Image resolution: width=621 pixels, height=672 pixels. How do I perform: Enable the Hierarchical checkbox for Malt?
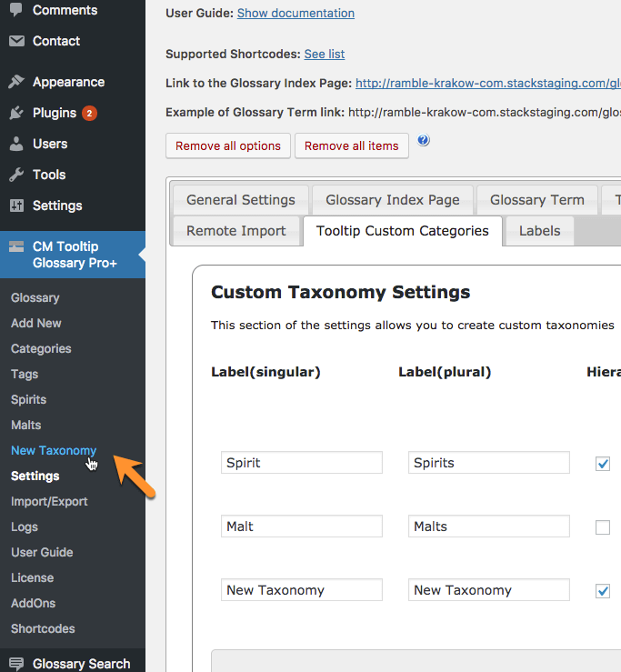tap(602, 527)
